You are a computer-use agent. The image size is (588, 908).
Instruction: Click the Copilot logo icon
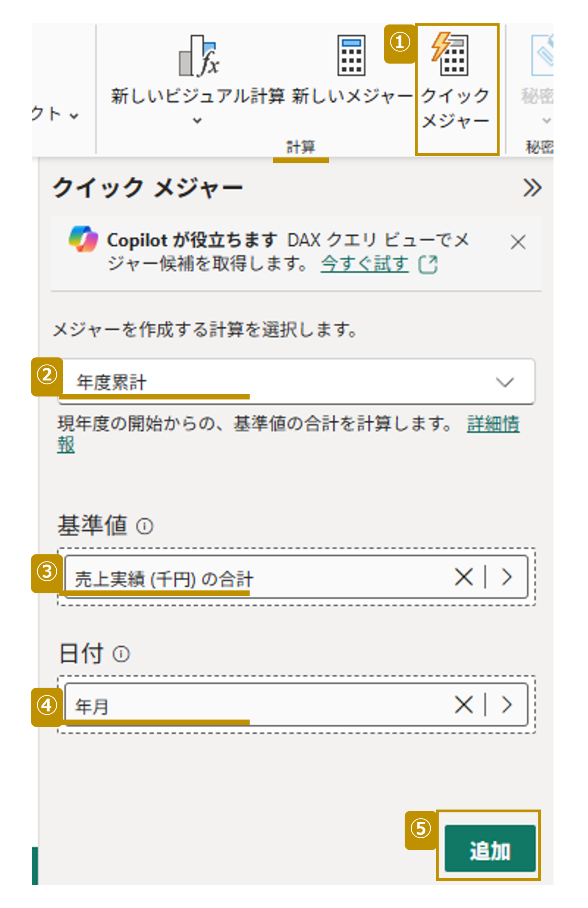pos(83,239)
